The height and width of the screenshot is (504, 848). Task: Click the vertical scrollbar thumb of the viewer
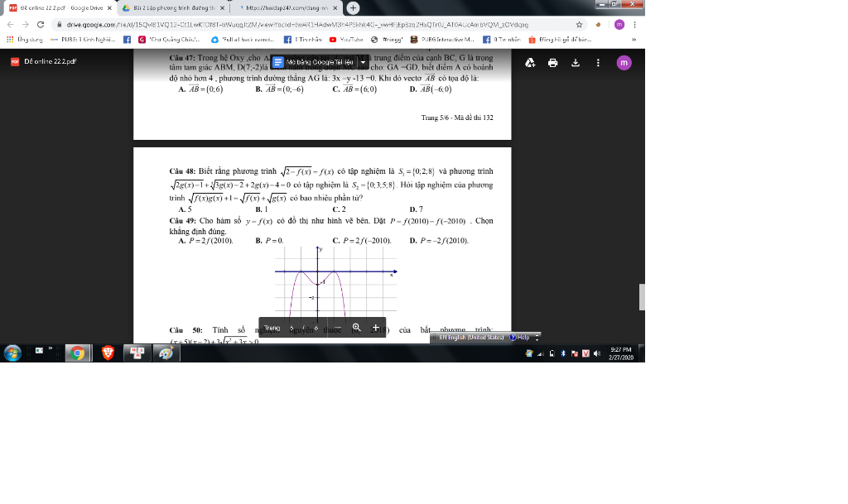642,297
